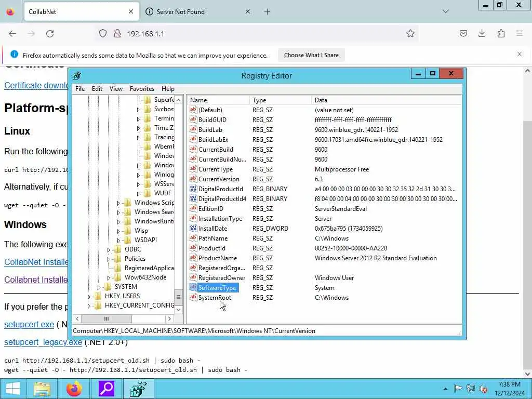Open File Explorer from the taskbar

(42, 389)
